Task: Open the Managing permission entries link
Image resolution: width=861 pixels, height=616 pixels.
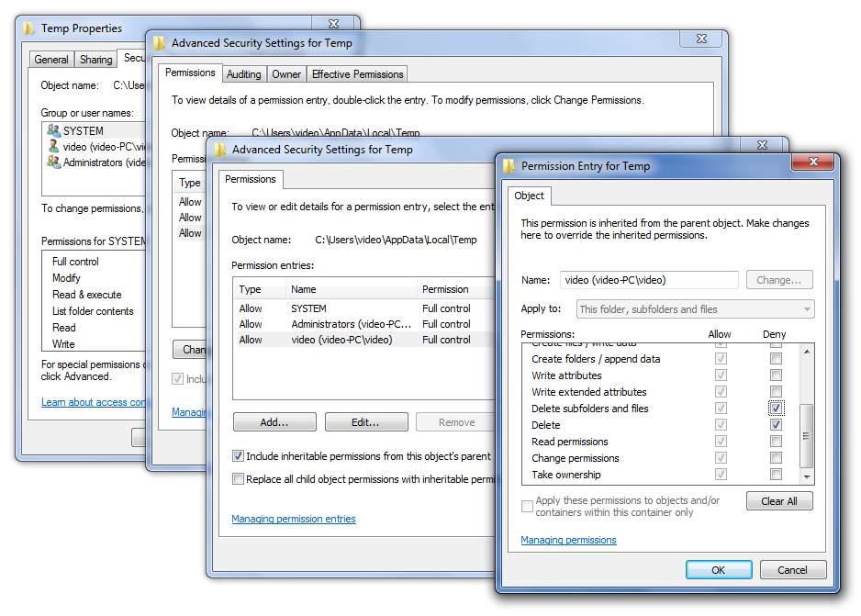Action: (x=294, y=519)
